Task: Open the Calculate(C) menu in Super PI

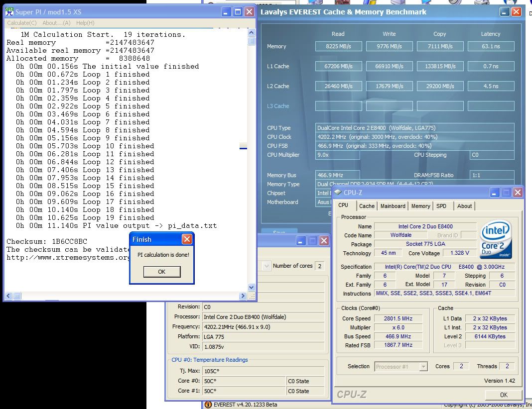Action: [22, 23]
